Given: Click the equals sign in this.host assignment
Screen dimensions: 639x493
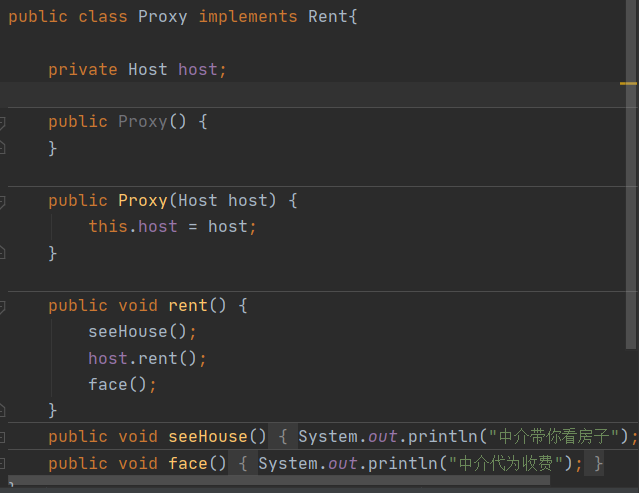Looking at the screenshot, I should (x=193, y=227).
